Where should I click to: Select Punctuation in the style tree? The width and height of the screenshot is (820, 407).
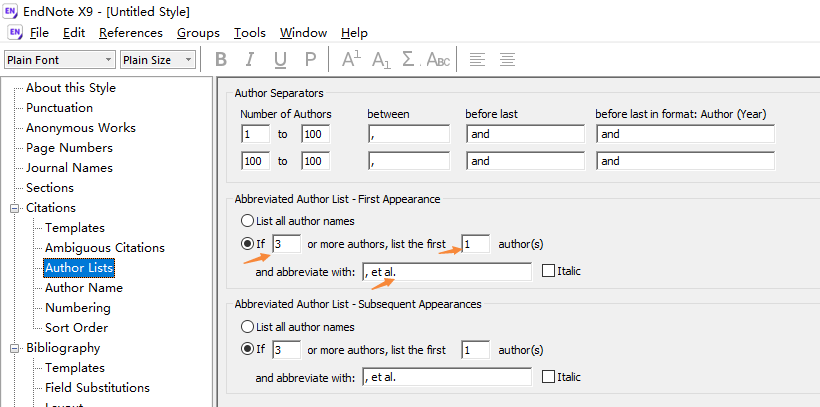tap(60, 108)
